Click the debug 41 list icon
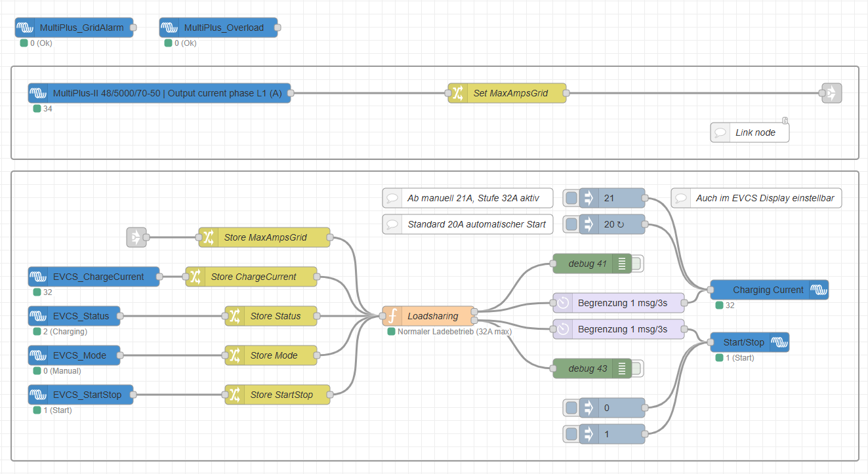868x474 pixels. click(x=622, y=264)
